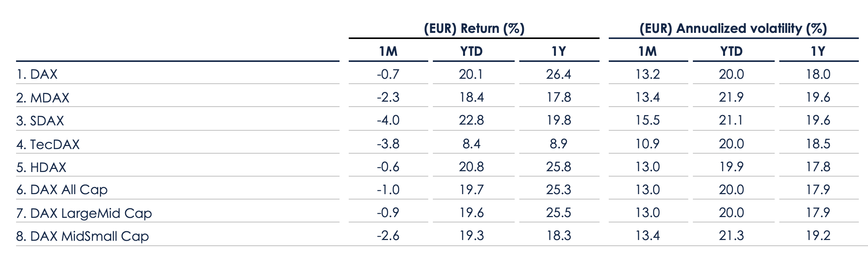The image size is (868, 253).
Task: Select the DAX MidSmall Cap label
Action: click(x=83, y=236)
